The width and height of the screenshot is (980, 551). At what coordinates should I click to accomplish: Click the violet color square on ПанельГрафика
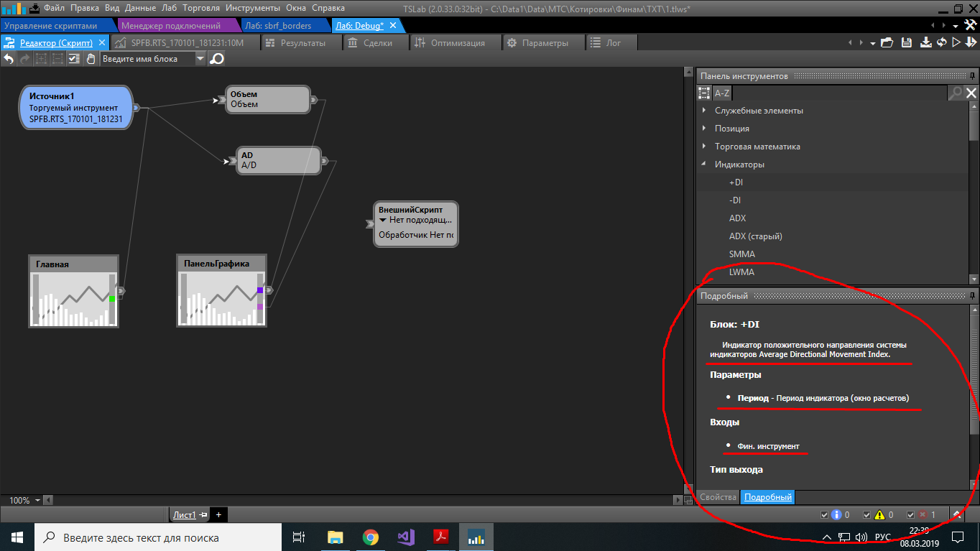click(x=260, y=307)
